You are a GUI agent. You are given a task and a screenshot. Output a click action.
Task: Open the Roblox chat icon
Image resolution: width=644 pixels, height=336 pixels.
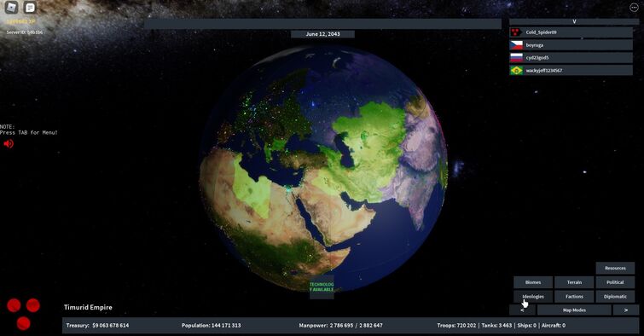click(30, 7)
